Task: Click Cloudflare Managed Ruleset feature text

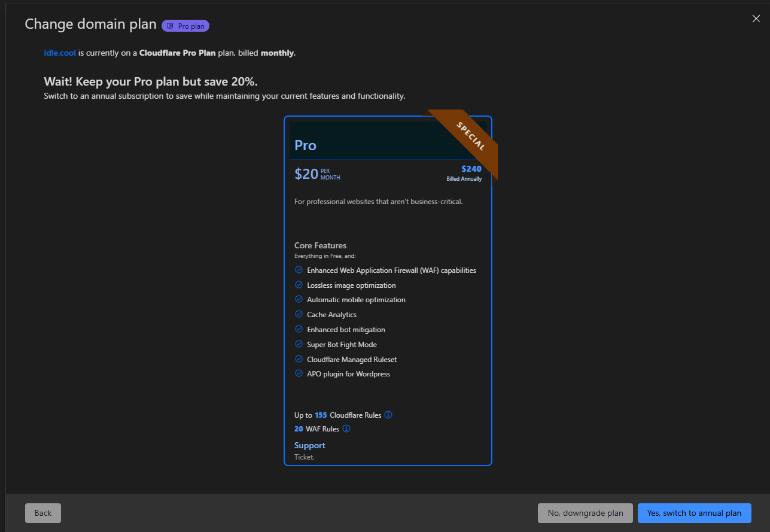Action: (x=352, y=360)
